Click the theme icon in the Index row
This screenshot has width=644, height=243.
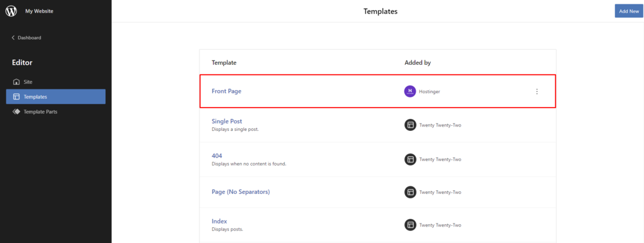tap(410, 225)
